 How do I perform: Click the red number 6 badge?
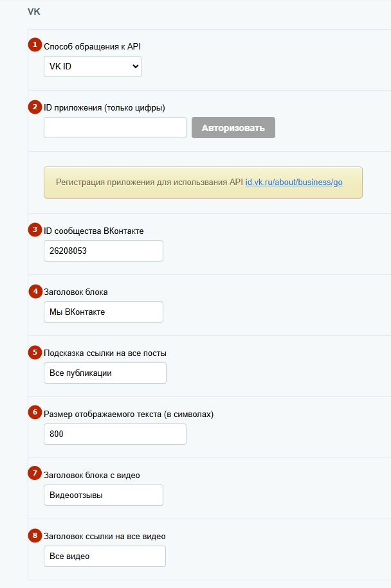tap(35, 413)
